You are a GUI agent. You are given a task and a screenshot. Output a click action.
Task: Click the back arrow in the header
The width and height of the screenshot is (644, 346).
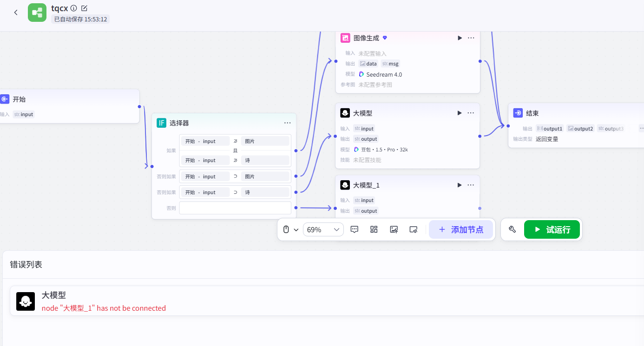[x=16, y=13]
